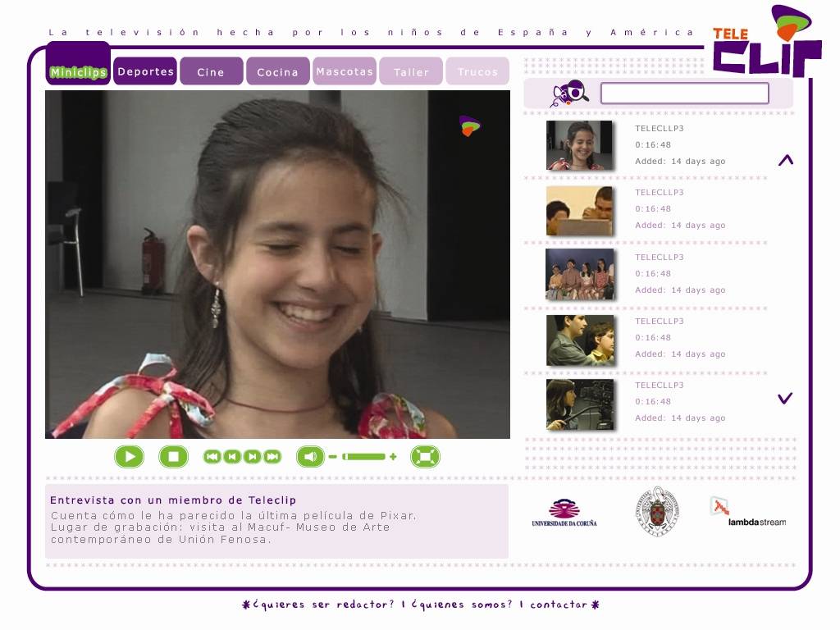The width and height of the screenshot is (840, 630).
Task: Stop the video with the square stop button
Action: (174, 457)
